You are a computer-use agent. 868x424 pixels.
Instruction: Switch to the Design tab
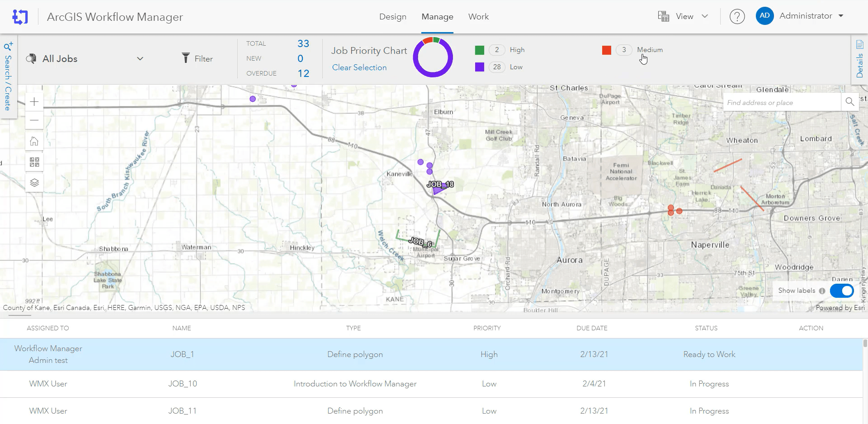(393, 17)
